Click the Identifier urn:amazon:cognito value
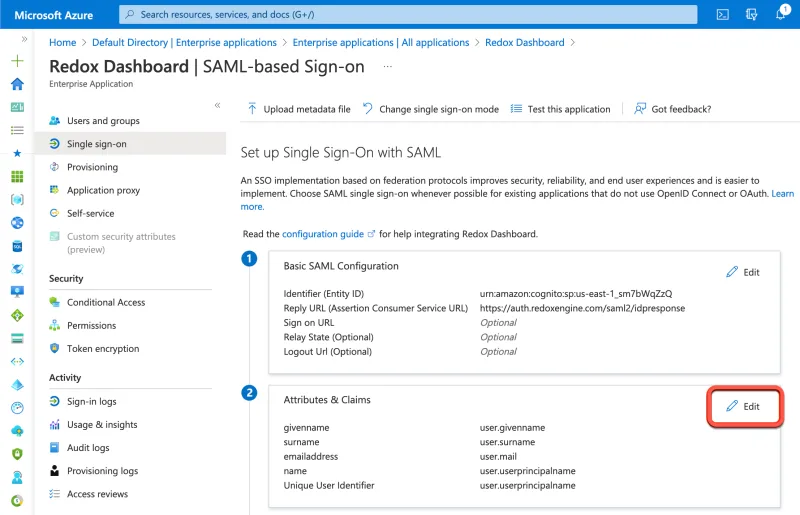The height and width of the screenshot is (515, 800). tap(576, 293)
